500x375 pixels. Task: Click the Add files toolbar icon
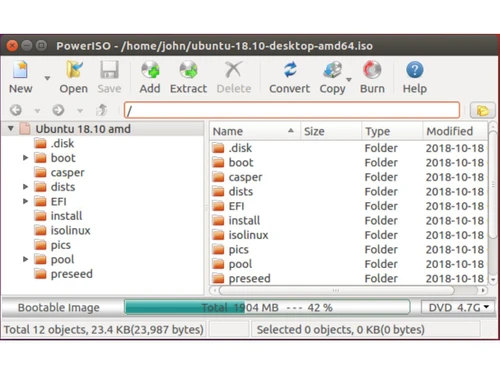[x=150, y=70]
